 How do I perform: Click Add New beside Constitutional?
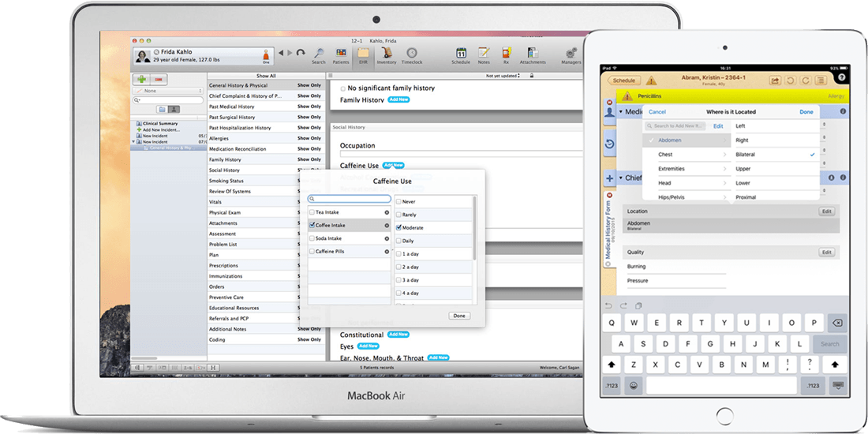[x=398, y=335]
